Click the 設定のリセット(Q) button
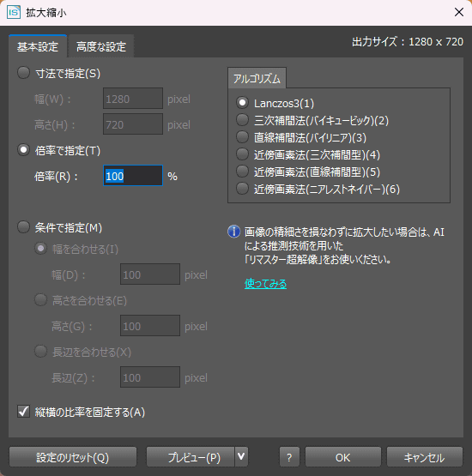 [73, 457]
